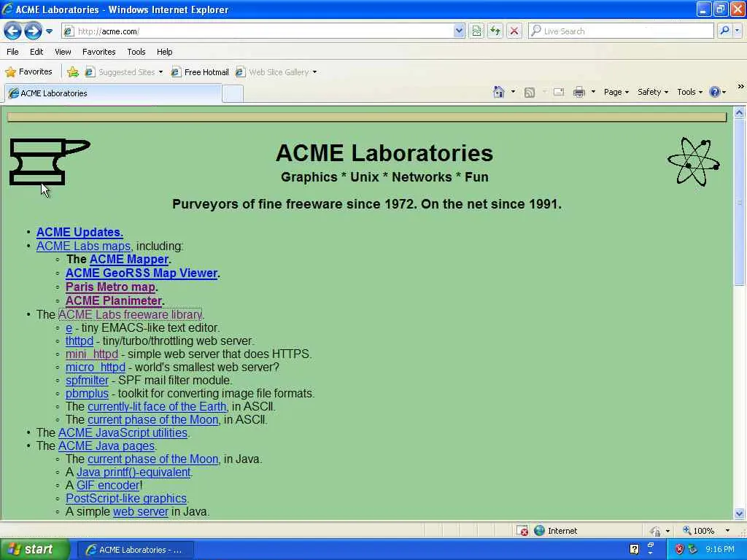Click the ACME Laboratories taskbar button
The width and height of the screenshot is (747, 560).
[135, 550]
